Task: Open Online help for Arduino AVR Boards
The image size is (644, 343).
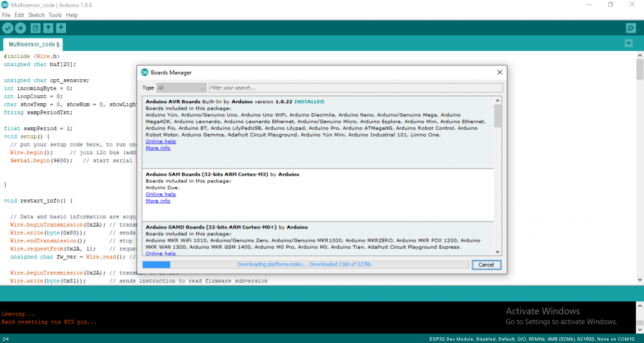Action: (x=160, y=142)
